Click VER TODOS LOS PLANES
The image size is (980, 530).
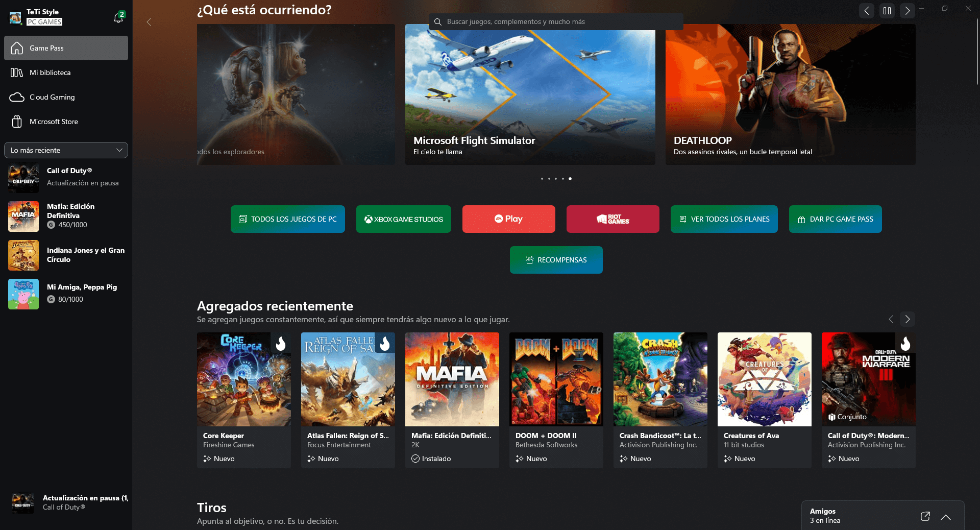click(724, 219)
